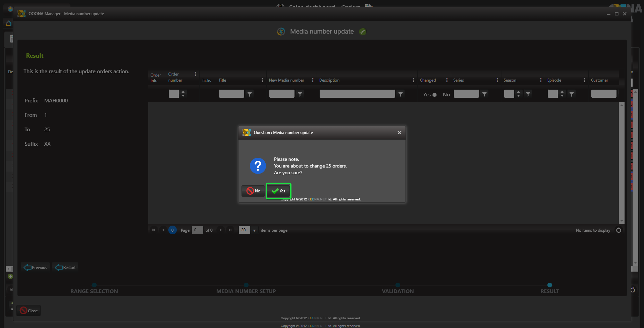The width and height of the screenshot is (644, 328).
Task: Click the Restart wizard button
Action: click(x=65, y=268)
